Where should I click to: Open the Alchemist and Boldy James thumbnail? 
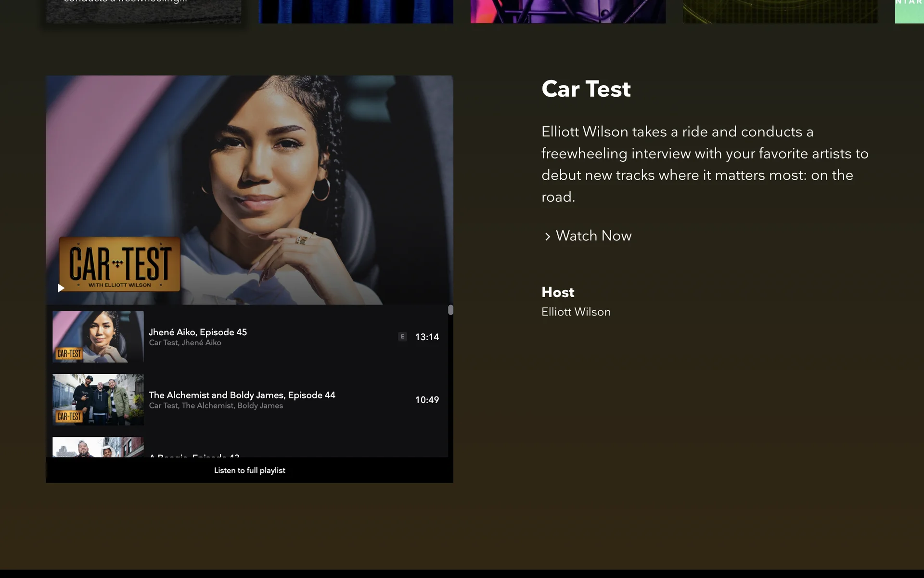tap(98, 400)
